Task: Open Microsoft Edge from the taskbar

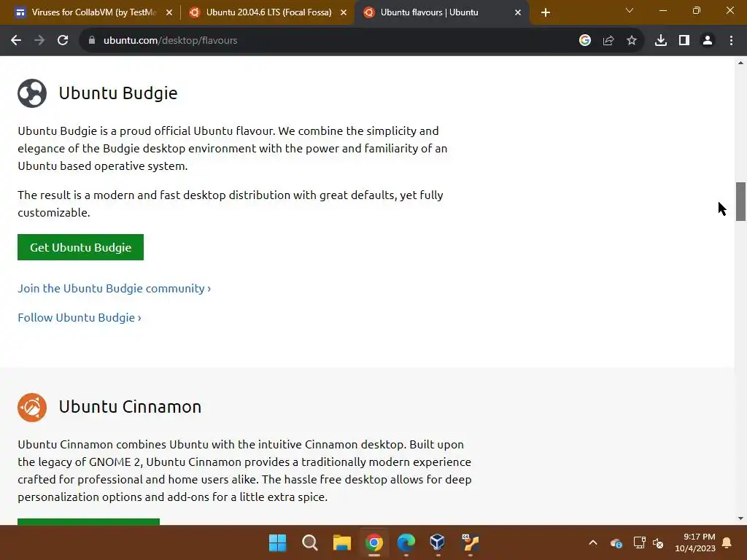Action: pyautogui.click(x=406, y=542)
